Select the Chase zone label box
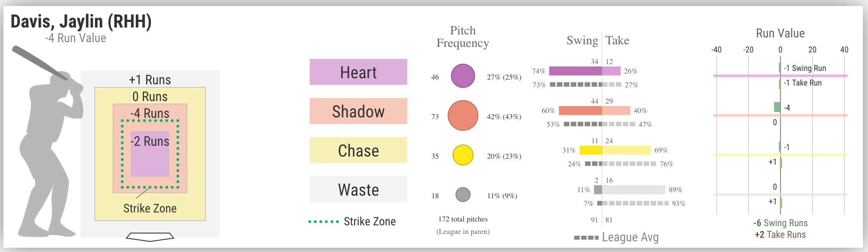This screenshot has height=252, width=868. tap(358, 150)
